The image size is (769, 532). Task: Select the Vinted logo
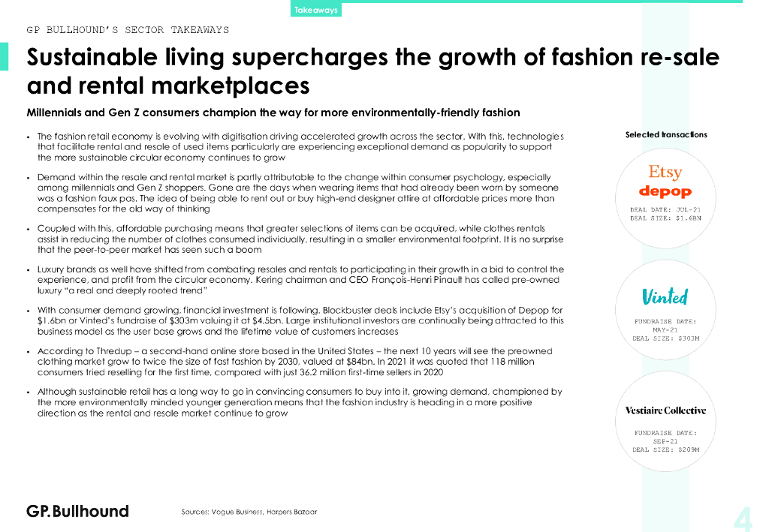665,296
